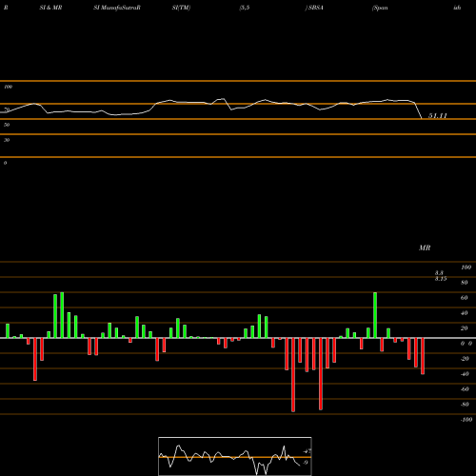Click the 40 label on the MR axis
The image size is (476, 476).
[x=465, y=313]
